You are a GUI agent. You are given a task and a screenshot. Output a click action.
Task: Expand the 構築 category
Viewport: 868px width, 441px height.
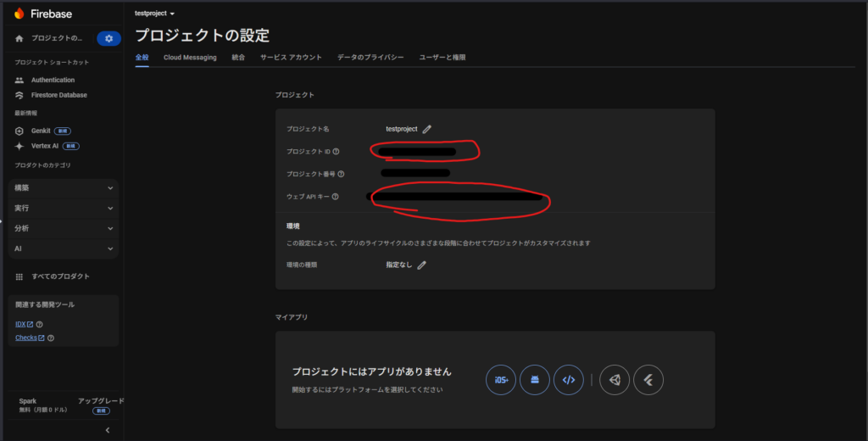64,188
